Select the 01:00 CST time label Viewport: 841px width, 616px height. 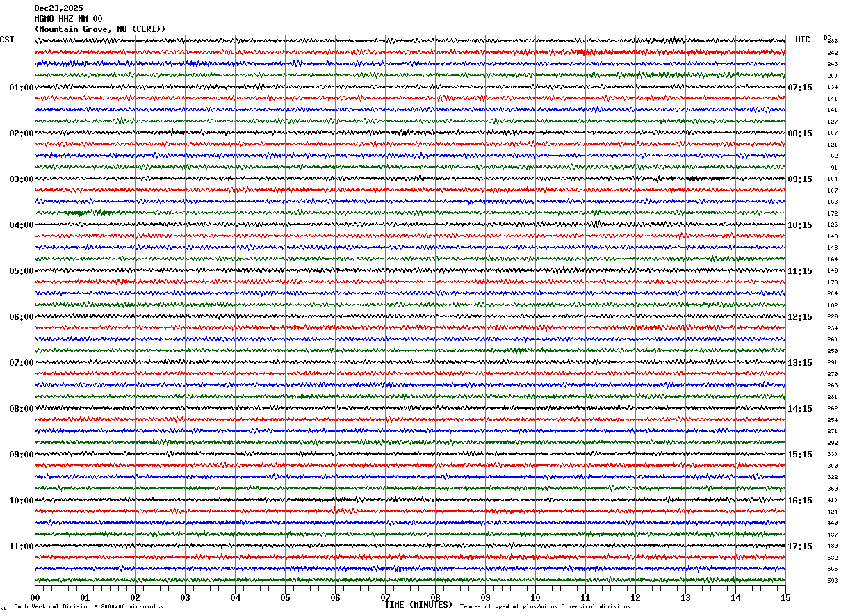click(22, 88)
